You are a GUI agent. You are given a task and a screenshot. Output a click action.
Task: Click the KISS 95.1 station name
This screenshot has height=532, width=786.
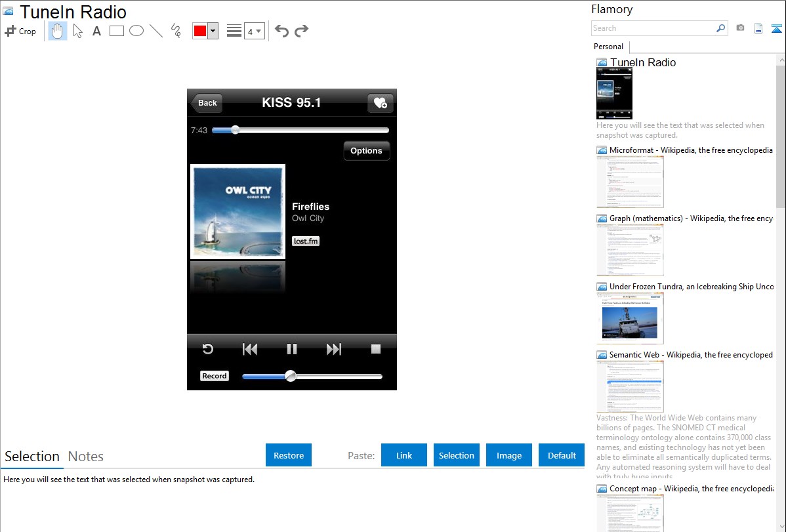291,103
